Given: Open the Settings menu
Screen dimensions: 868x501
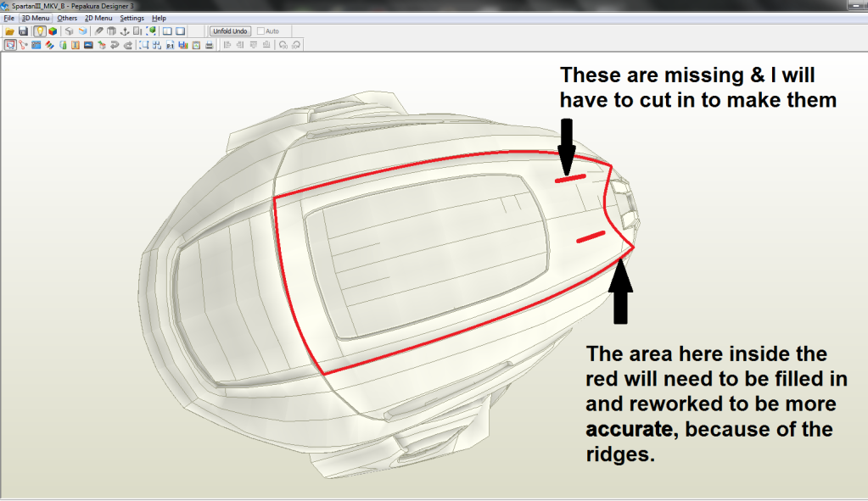Looking at the screenshot, I should 132,19.
